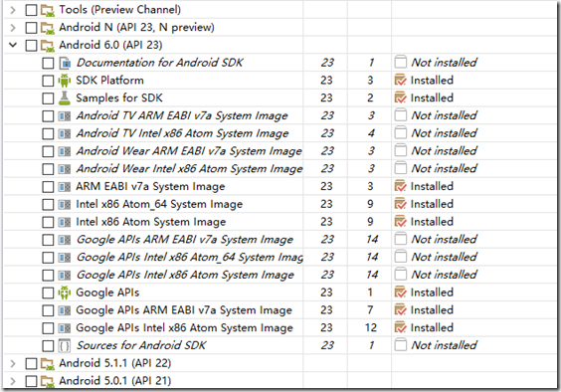
Task: Click the flask icon next to Samples for SDK
Action: 65,98
